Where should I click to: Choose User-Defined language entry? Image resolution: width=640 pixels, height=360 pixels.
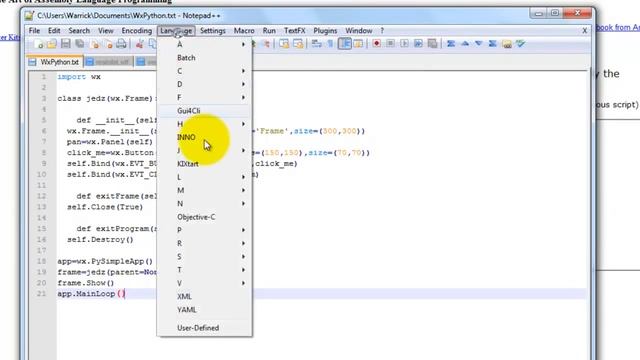(204, 328)
